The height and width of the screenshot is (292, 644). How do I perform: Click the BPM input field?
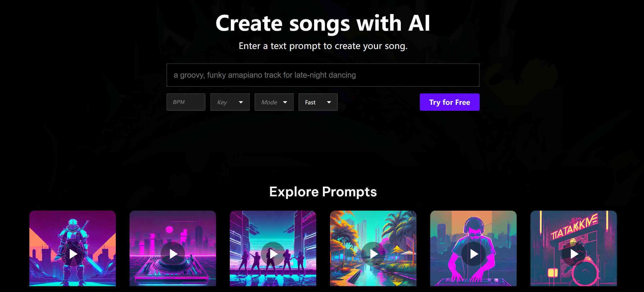186,102
